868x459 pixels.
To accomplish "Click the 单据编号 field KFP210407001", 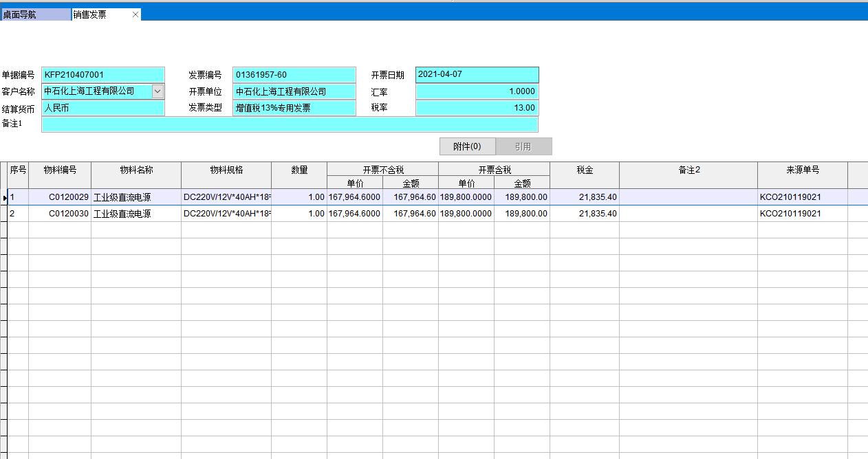I will point(103,75).
